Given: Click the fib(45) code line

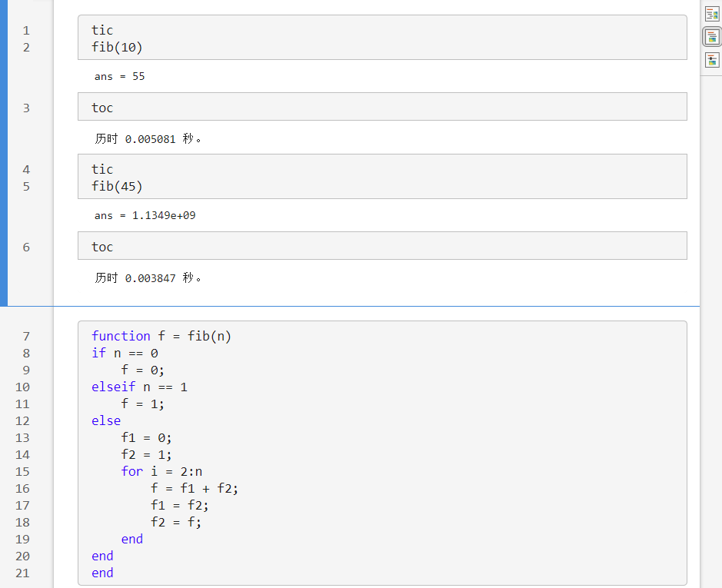Looking at the screenshot, I should coord(117,186).
